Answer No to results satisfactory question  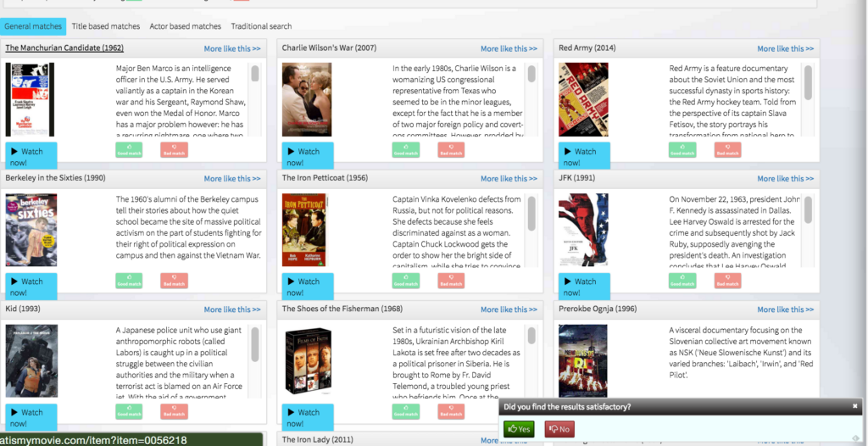pos(559,429)
